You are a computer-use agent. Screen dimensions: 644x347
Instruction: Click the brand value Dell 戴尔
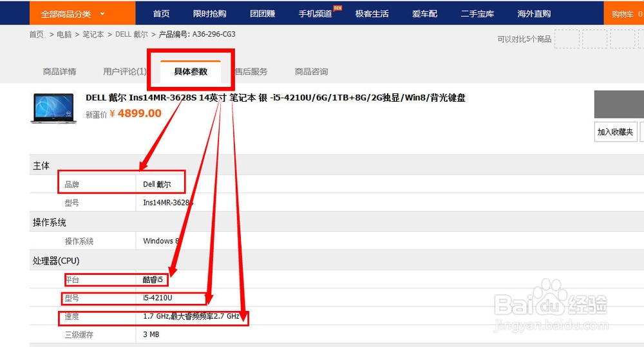click(x=157, y=184)
